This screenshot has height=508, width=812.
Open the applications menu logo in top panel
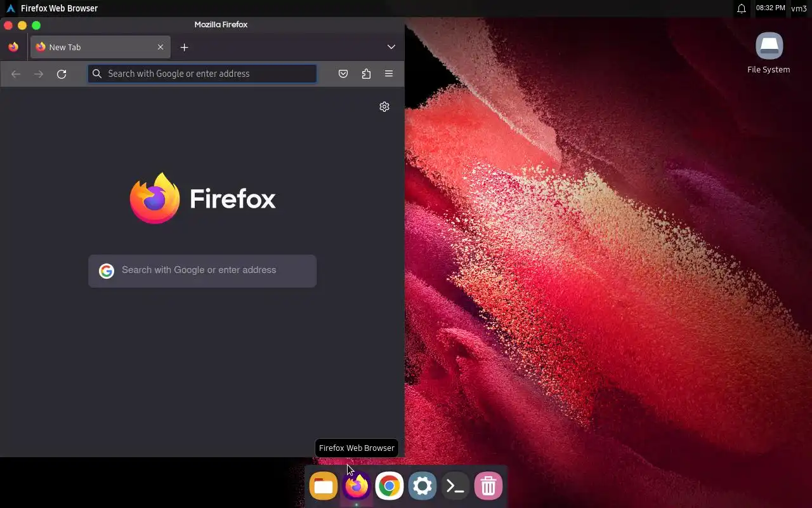(x=10, y=9)
